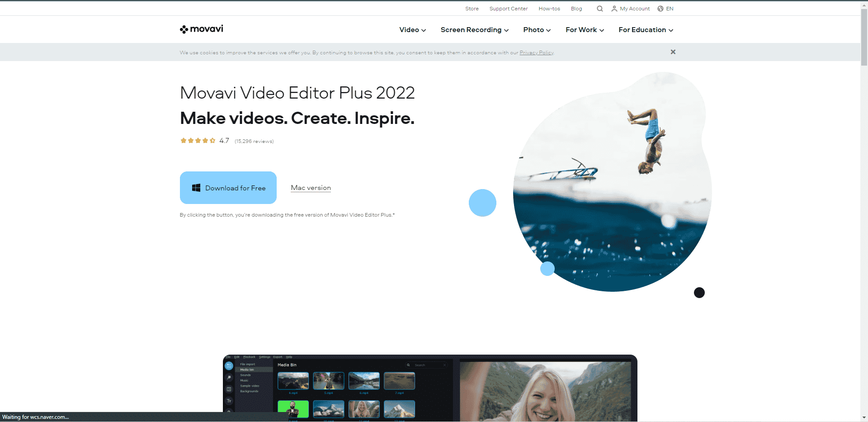868x422 pixels.
Task: Click the Filters pin icon in the editor preview sidebar
Action: 229,377
